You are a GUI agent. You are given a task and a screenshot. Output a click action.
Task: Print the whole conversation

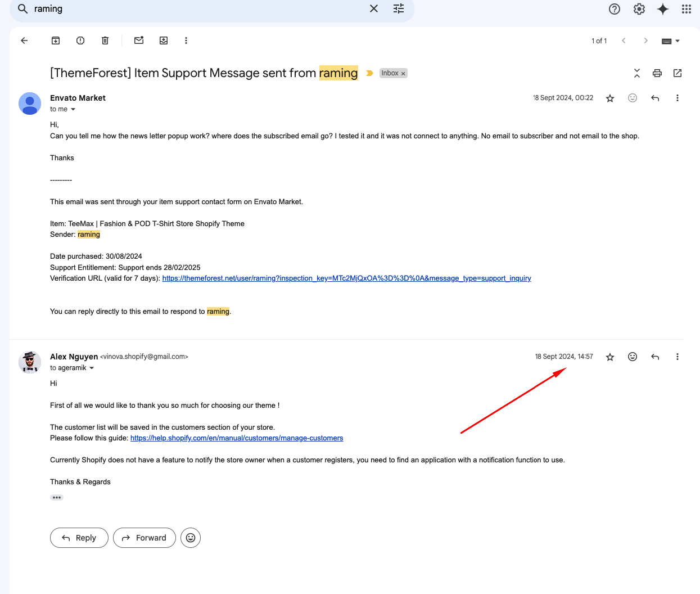point(657,73)
